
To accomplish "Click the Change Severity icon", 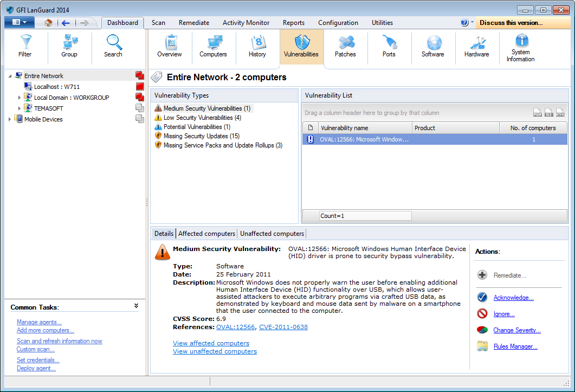I will [482, 330].
